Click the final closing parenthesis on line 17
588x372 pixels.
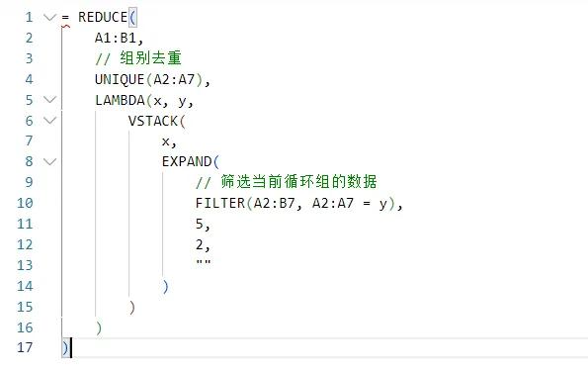[65, 348]
